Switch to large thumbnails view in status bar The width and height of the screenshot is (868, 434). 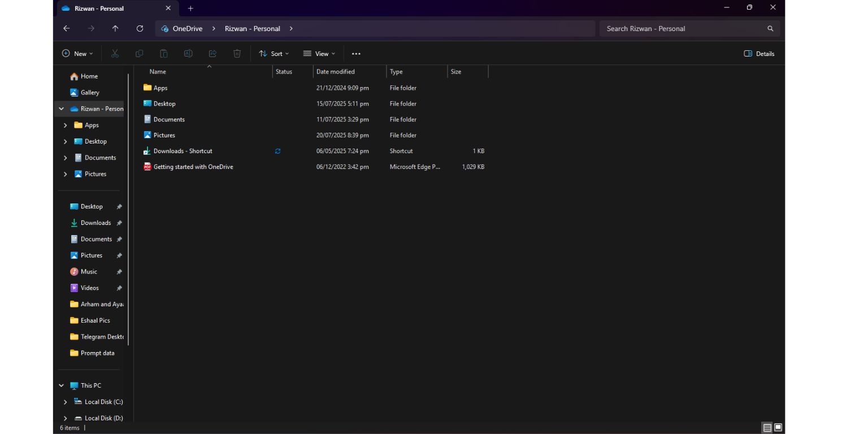(x=778, y=428)
